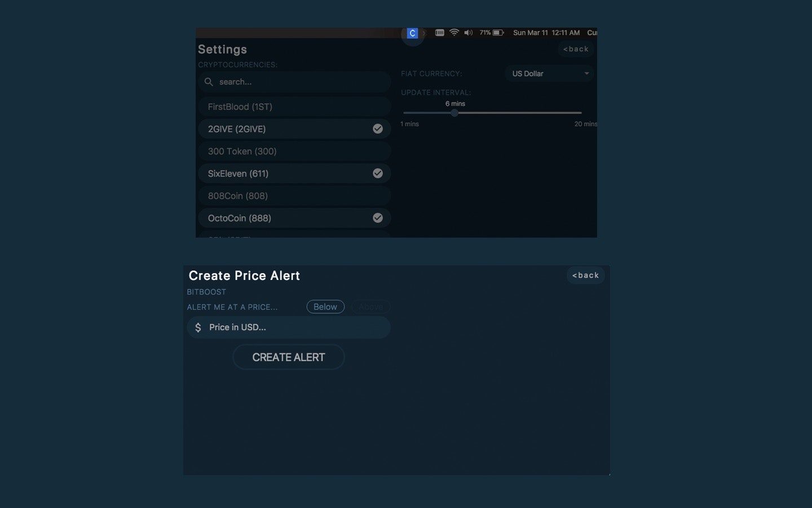Click back on the Settings screen

tap(575, 49)
